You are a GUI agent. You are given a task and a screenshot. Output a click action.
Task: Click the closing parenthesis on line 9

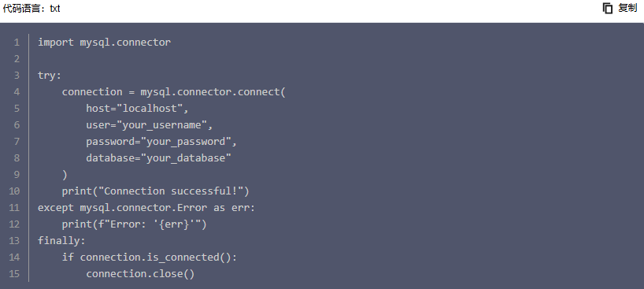pos(65,175)
